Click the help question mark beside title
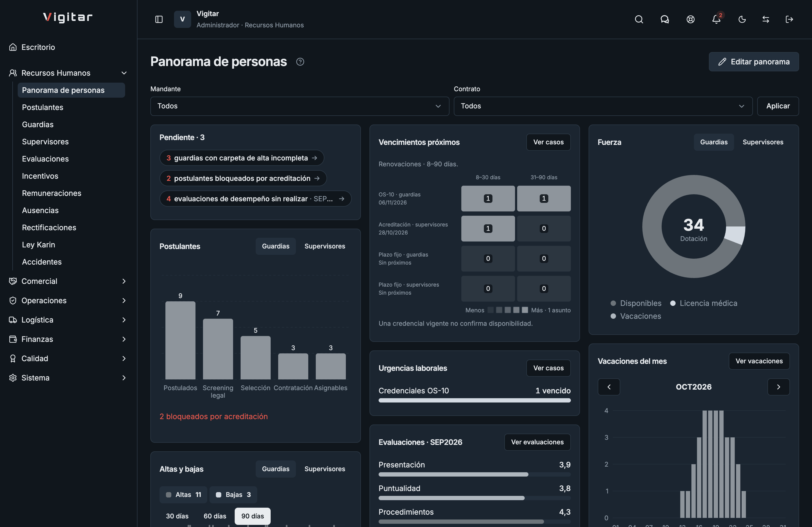This screenshot has height=527, width=812. pyautogui.click(x=300, y=62)
